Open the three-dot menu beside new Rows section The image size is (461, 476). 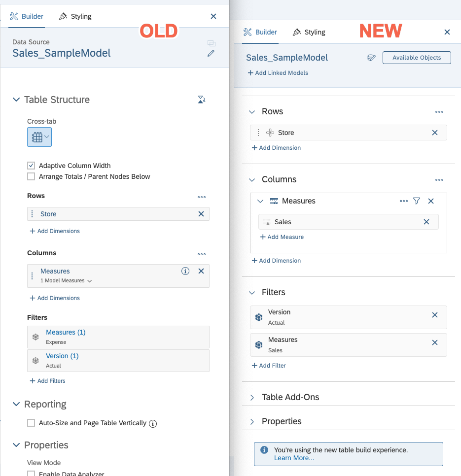439,112
